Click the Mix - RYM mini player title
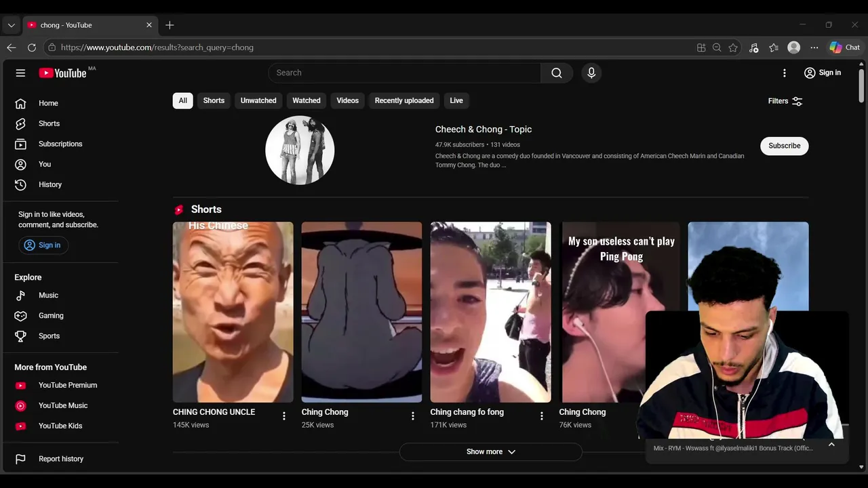 coord(733,448)
